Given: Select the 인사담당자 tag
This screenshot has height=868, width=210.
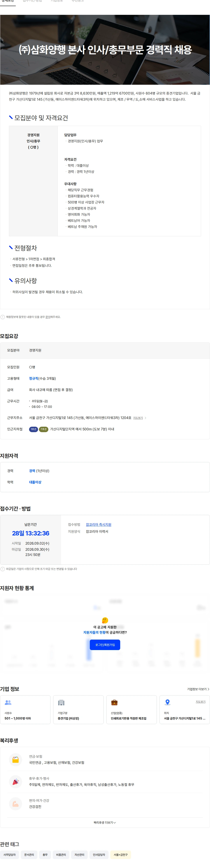Looking at the screenshot, I should [x=99, y=854].
